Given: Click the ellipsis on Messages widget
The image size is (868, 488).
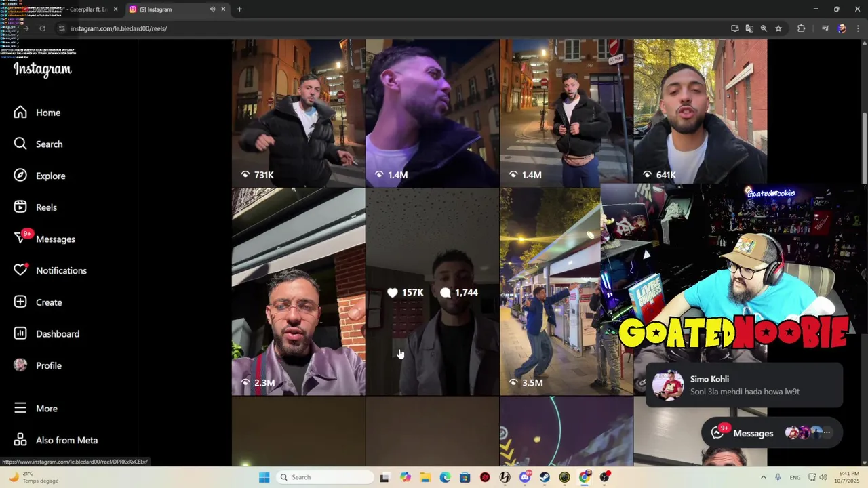Looking at the screenshot, I should pos(826,432).
